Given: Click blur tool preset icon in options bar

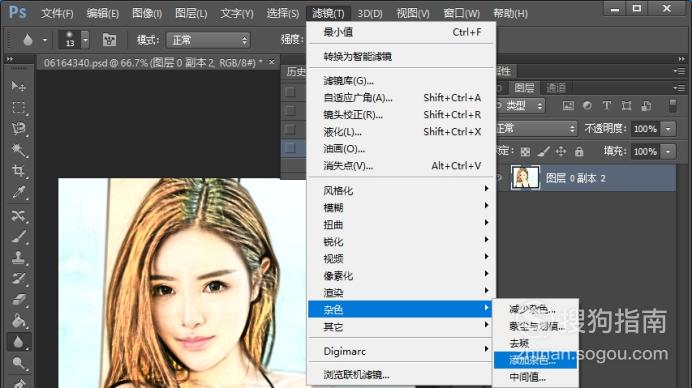Looking at the screenshot, I should [28, 40].
